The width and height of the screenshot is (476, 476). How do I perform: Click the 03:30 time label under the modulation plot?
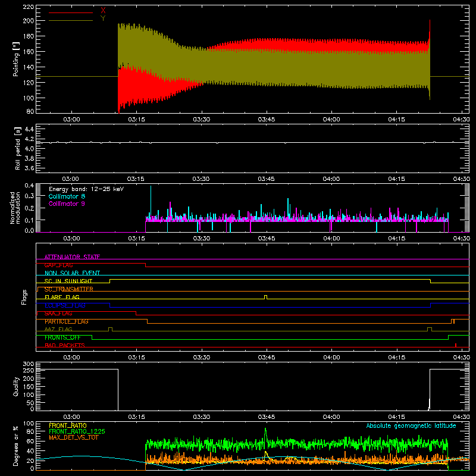201,239
